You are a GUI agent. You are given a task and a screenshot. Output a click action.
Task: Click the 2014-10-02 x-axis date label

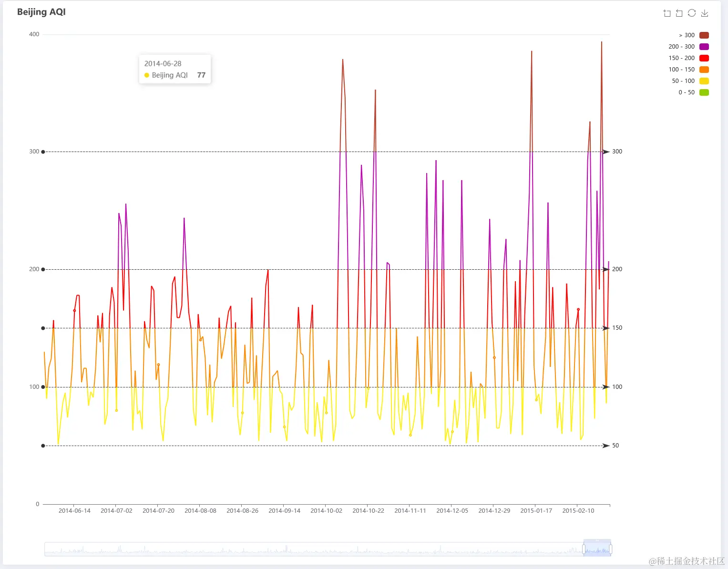click(x=326, y=511)
